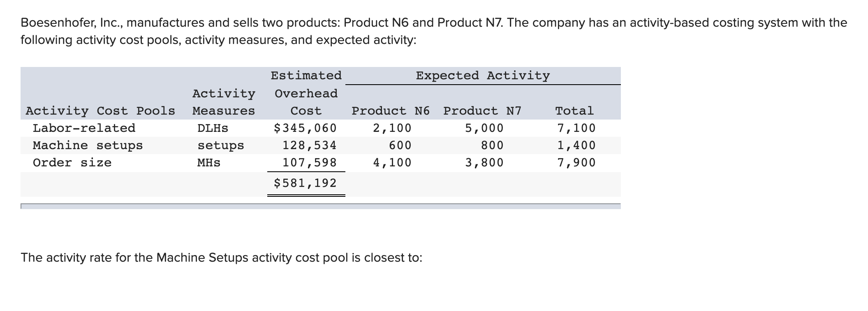Select the 107,598 overhead cost

point(309,163)
